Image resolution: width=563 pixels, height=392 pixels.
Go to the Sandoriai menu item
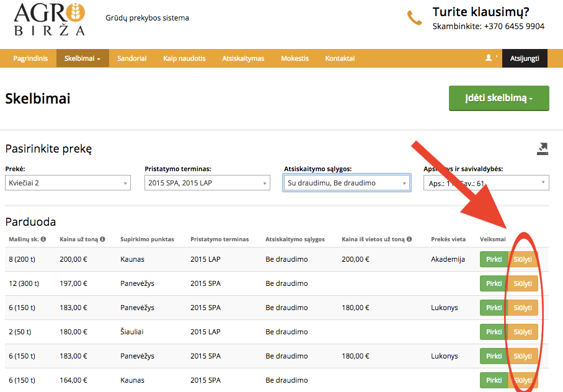point(132,58)
